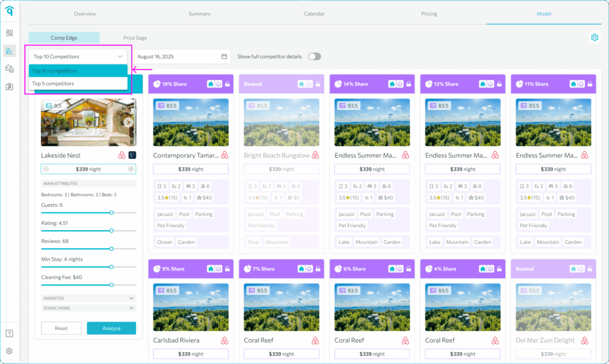This screenshot has height=364, width=609.
Task: Decrease Lakeside Nest price with minus icon
Action: pyautogui.click(x=46, y=169)
